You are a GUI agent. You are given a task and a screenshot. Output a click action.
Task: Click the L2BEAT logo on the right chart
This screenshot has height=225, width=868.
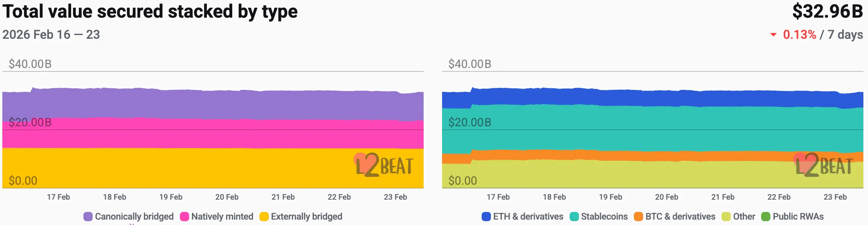[824, 165]
